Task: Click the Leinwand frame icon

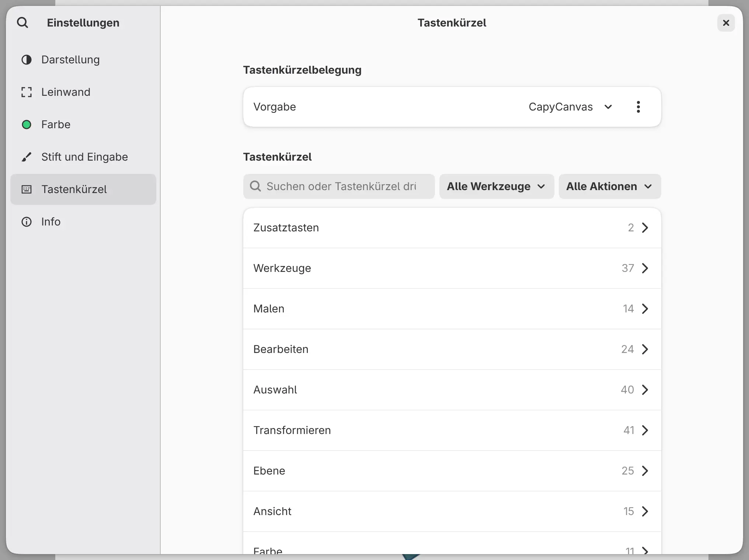Action: (x=27, y=92)
